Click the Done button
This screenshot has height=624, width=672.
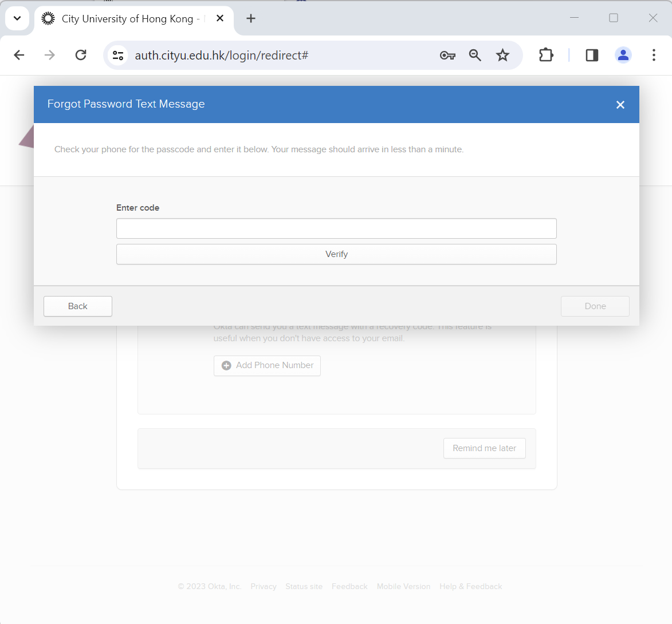coord(595,306)
